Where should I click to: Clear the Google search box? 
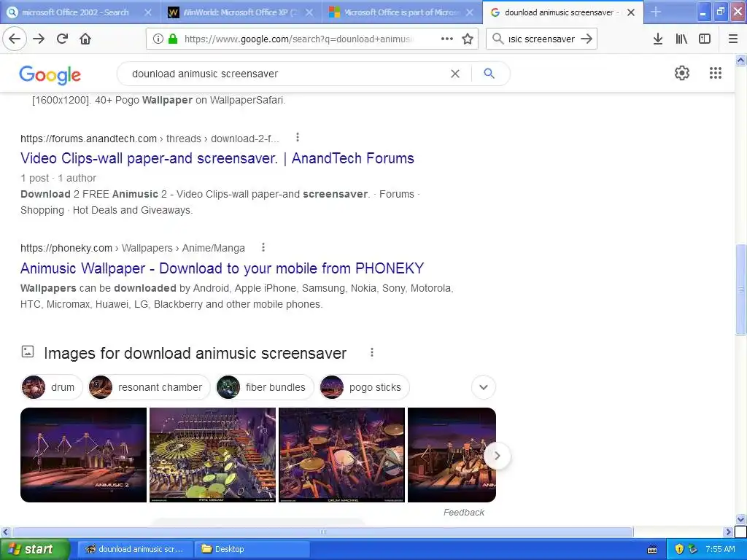tap(455, 74)
